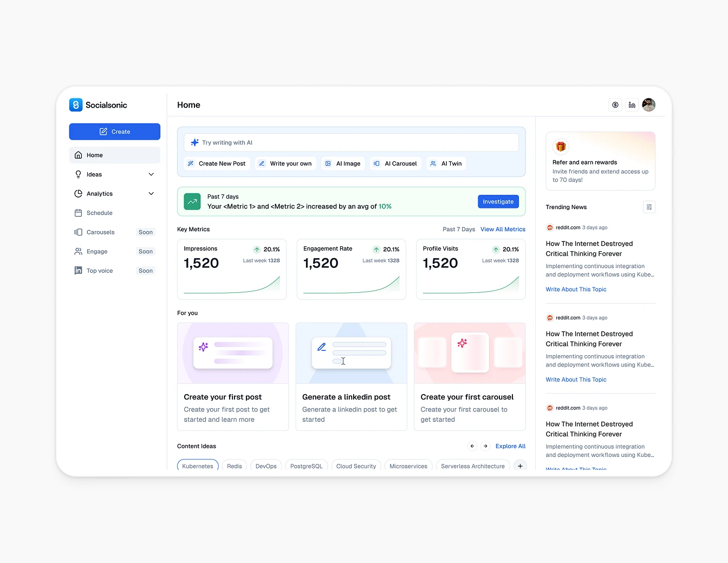Click the Investigate button

point(498,201)
